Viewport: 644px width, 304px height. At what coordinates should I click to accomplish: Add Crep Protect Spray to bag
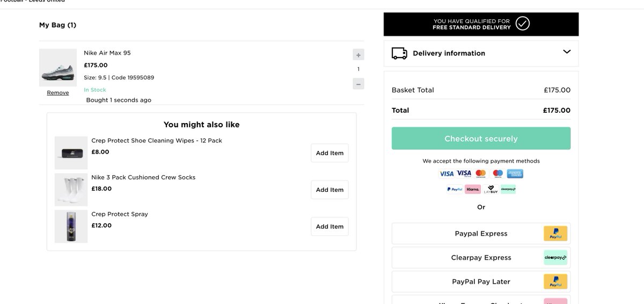tap(330, 227)
